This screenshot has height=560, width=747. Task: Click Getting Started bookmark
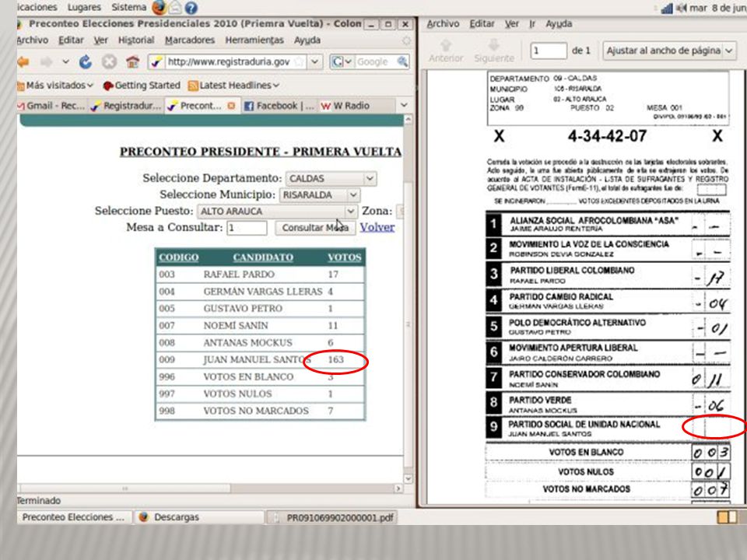tap(142, 86)
